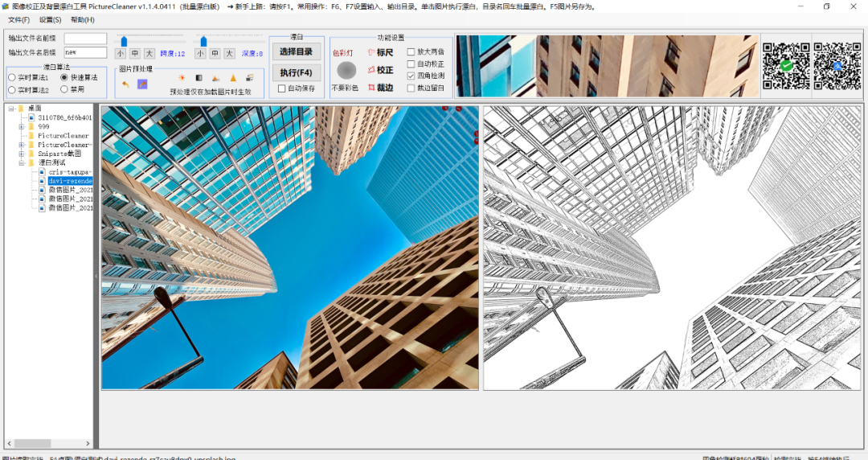Click the sun brightness preprocessing icon

click(182, 78)
